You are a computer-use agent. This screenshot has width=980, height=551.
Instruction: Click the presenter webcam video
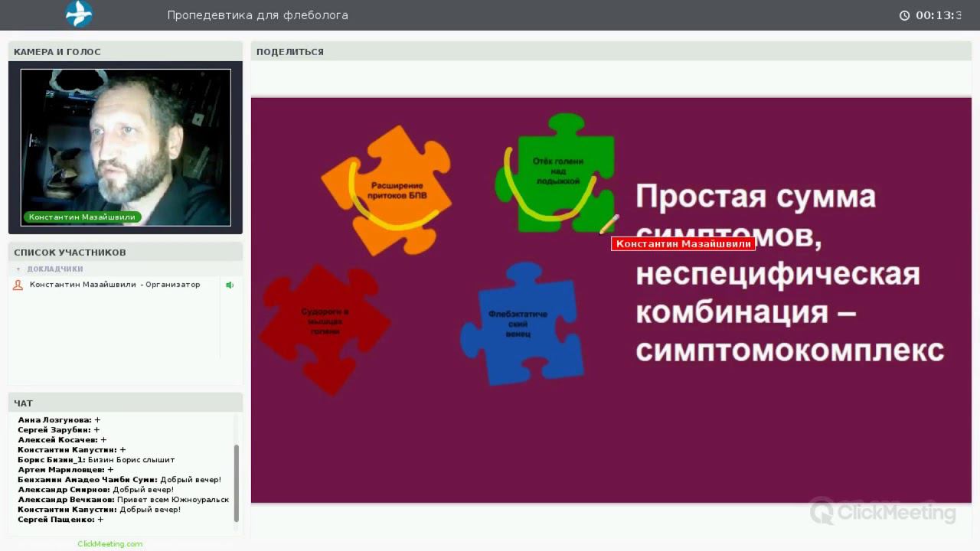126,148
